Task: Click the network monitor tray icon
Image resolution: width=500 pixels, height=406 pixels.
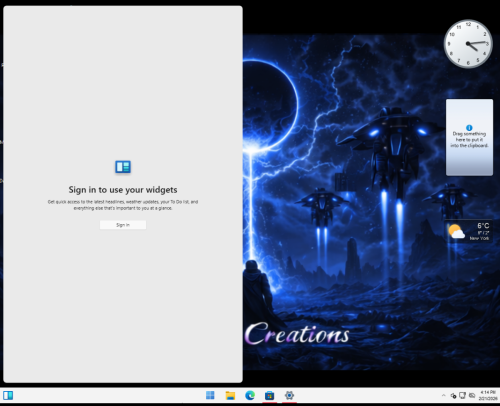Action: coord(462,395)
